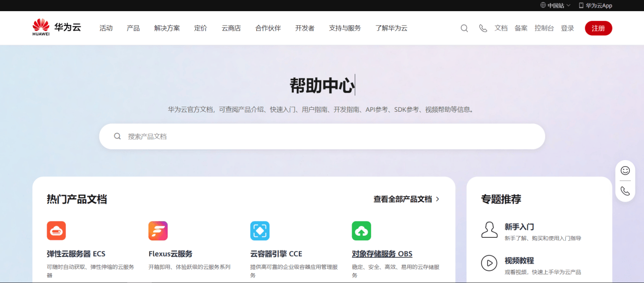Image resolution: width=644 pixels, height=283 pixels.
Task: Select the CCE cloud container engine icon
Action: (260, 231)
